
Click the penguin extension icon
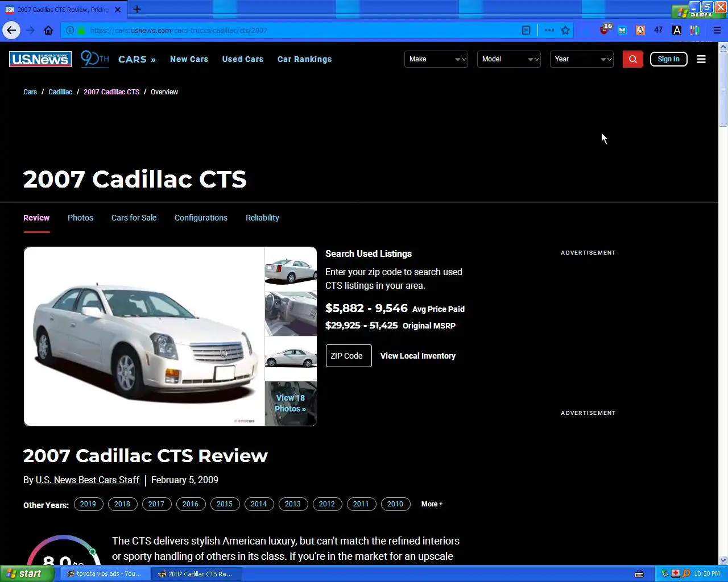(640, 30)
